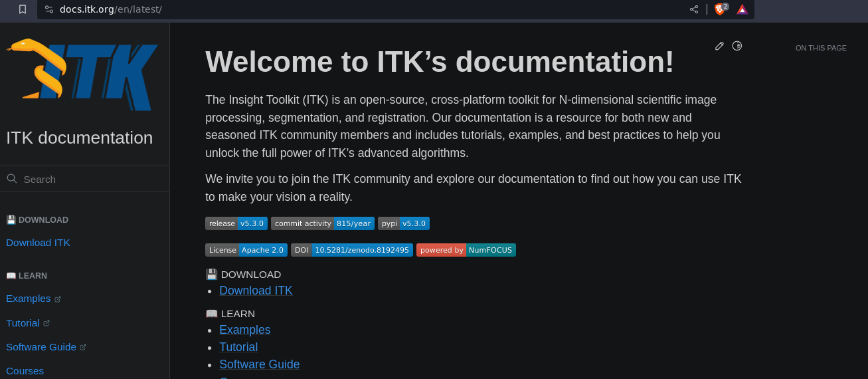Click powered by NumFOCUS badge
868x379 pixels.
(466, 250)
